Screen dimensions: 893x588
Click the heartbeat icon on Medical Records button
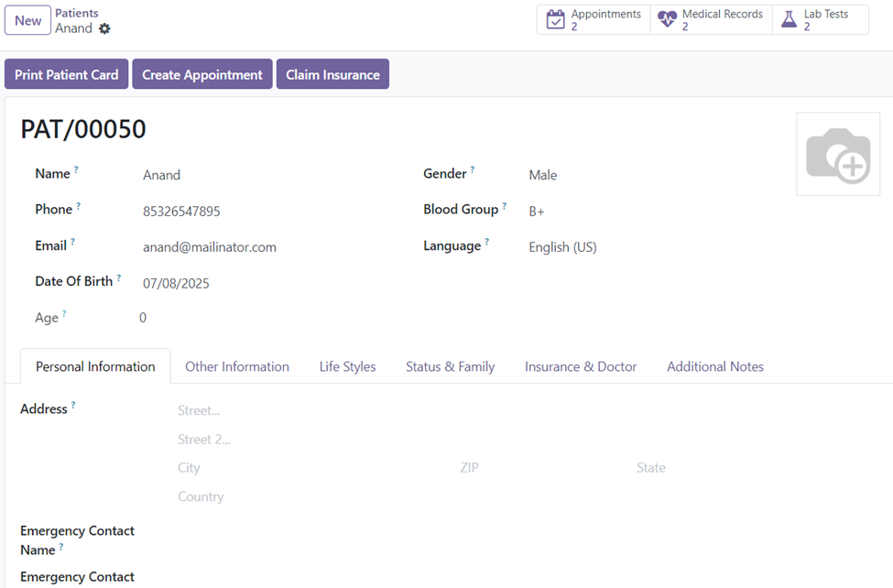point(667,19)
